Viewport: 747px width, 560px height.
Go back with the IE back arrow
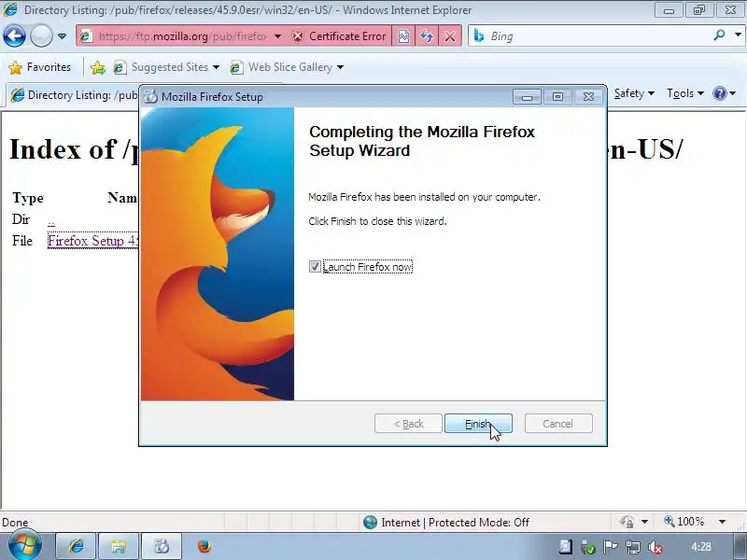point(14,35)
